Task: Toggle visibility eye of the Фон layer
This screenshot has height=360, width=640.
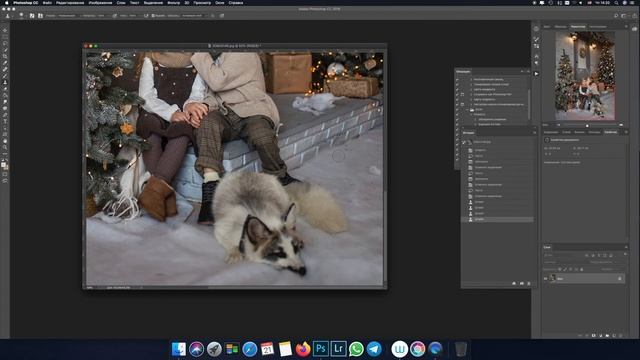Action: (546, 278)
